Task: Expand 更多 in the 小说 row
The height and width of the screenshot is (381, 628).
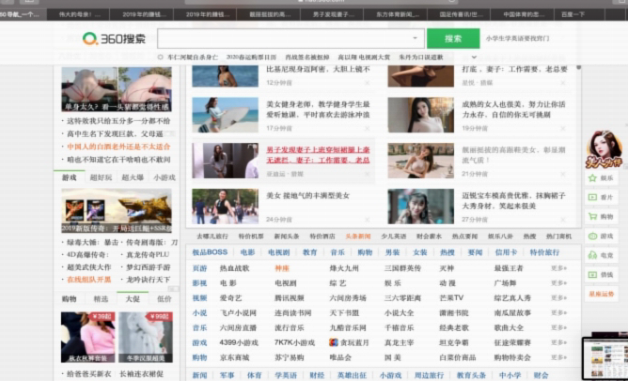Action: click(559, 312)
